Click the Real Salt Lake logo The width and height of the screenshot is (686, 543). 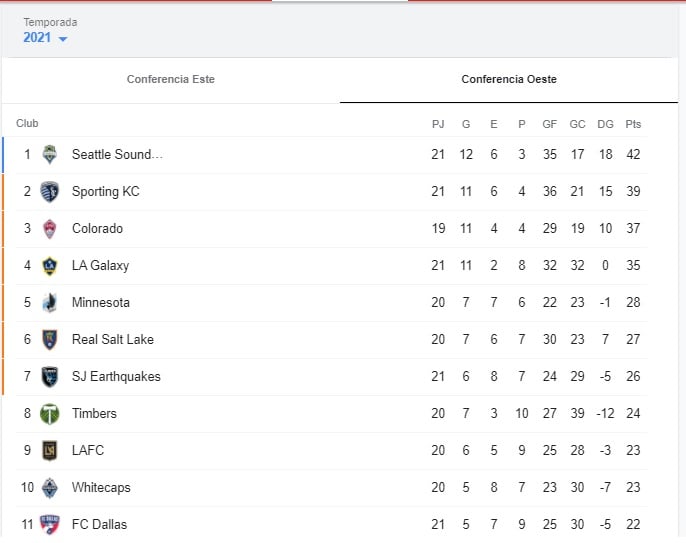[49, 340]
